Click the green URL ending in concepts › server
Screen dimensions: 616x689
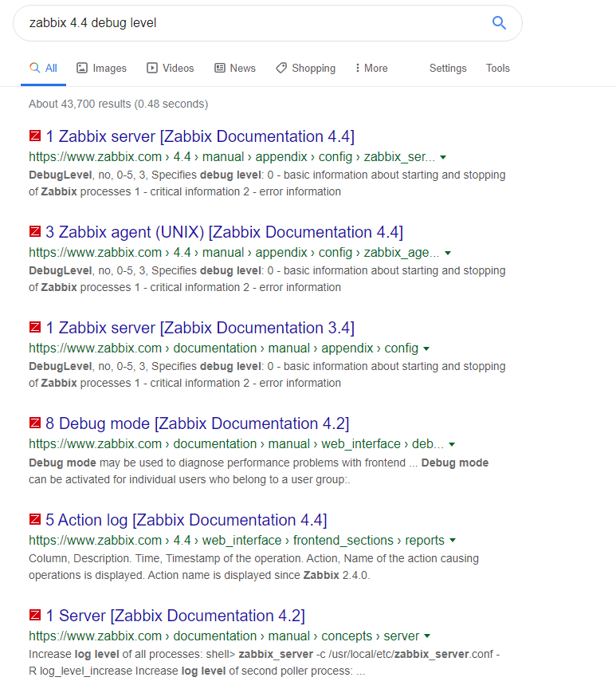224,636
